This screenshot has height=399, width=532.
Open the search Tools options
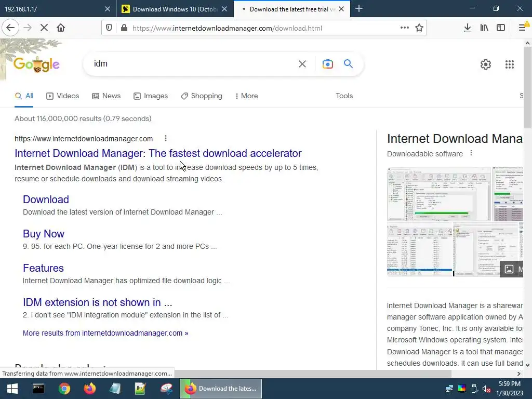[x=344, y=96]
